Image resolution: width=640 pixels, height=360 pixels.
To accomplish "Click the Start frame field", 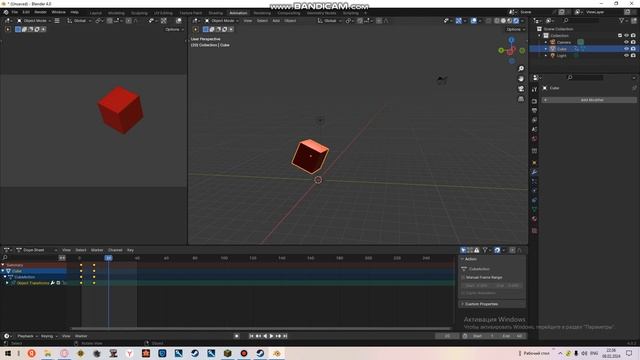I will [x=484, y=336].
